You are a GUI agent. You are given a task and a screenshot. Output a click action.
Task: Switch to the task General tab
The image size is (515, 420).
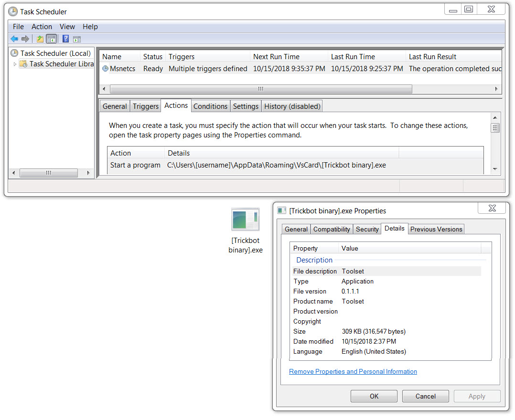point(115,106)
